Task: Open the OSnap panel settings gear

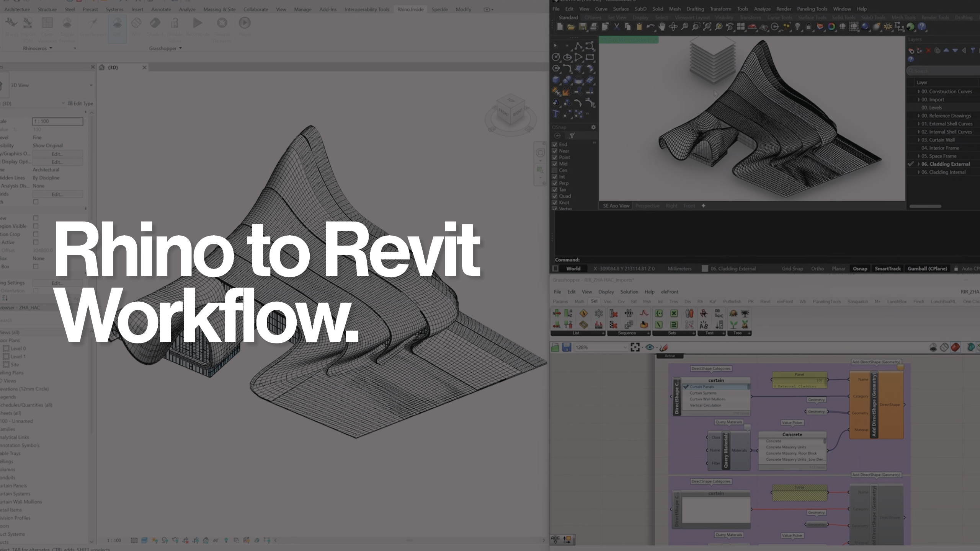Action: click(x=593, y=127)
